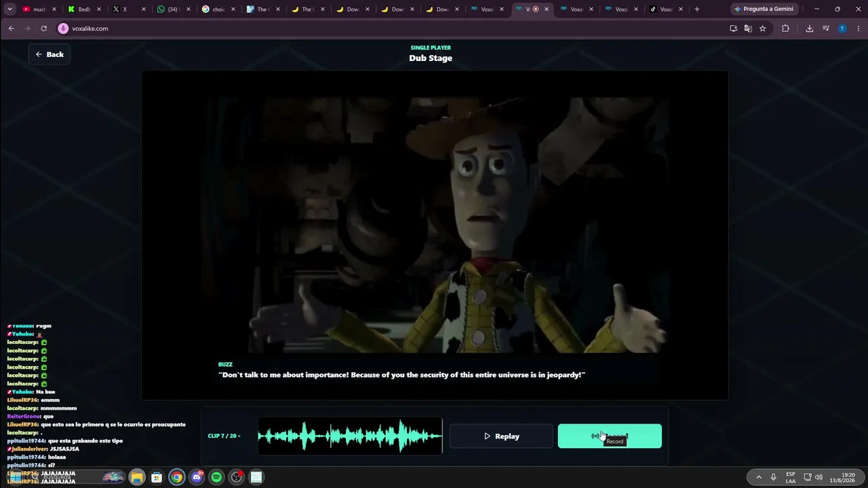Image resolution: width=868 pixels, height=488 pixels.
Task: Open a new browser tab
Action: [696, 9]
